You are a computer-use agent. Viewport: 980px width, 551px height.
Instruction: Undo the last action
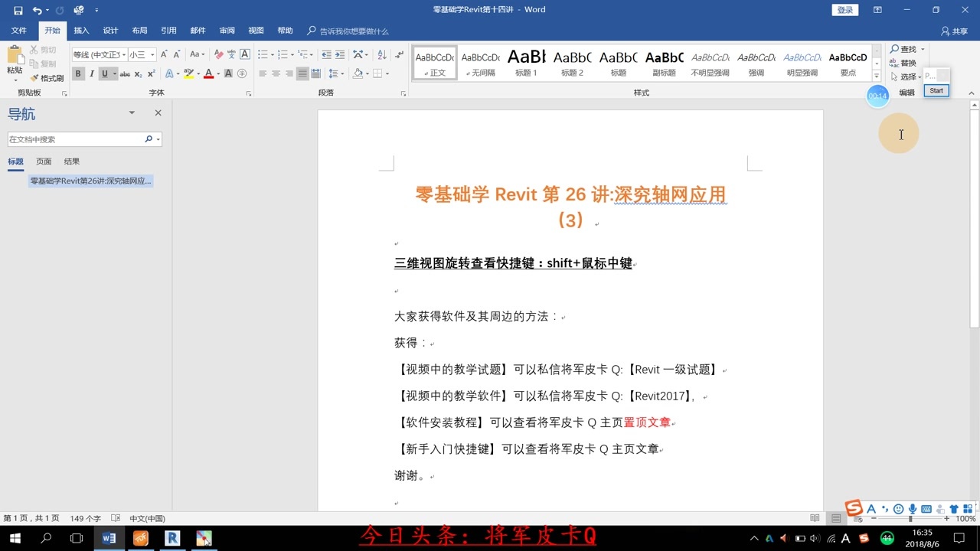[37, 10]
